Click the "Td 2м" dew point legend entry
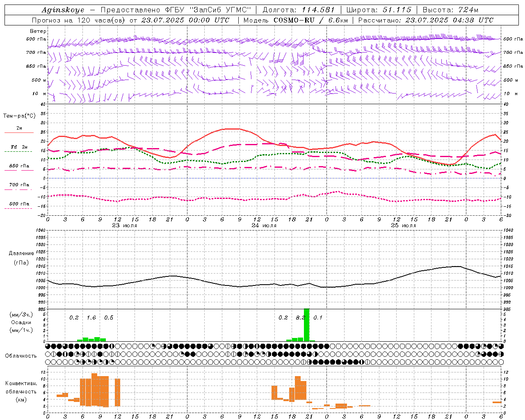This screenshot has width=525, height=420. [x=19, y=147]
